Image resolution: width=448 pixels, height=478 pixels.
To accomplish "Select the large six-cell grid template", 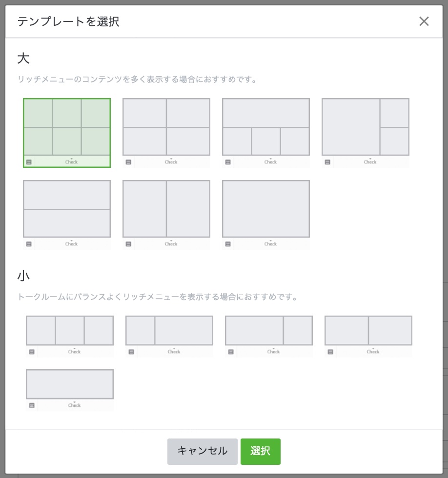I will tap(67, 127).
